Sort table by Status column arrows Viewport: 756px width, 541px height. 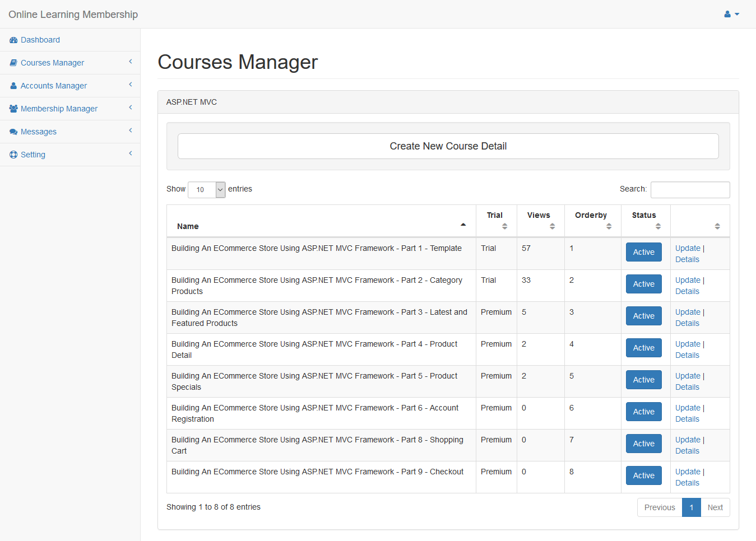pos(658,226)
